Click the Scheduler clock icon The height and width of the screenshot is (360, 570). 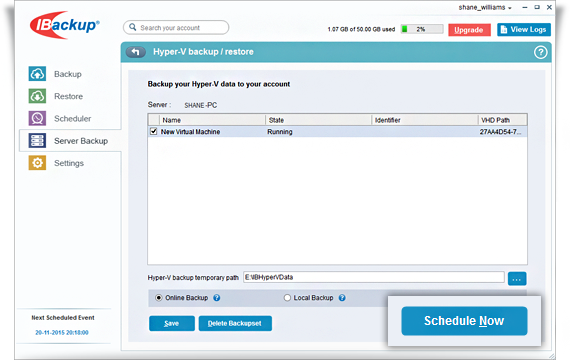tap(37, 118)
